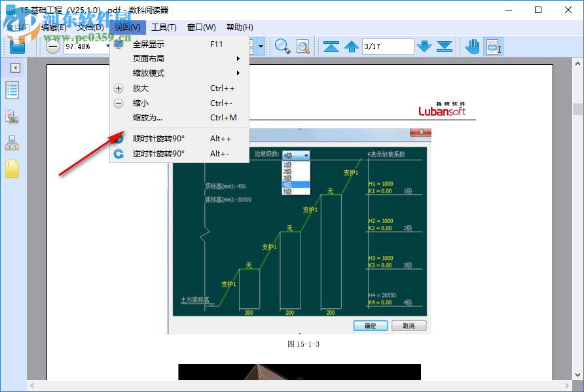Viewport: 584px width, 392px height.
Task: Zoom out with the minus icon
Action: tap(52, 46)
